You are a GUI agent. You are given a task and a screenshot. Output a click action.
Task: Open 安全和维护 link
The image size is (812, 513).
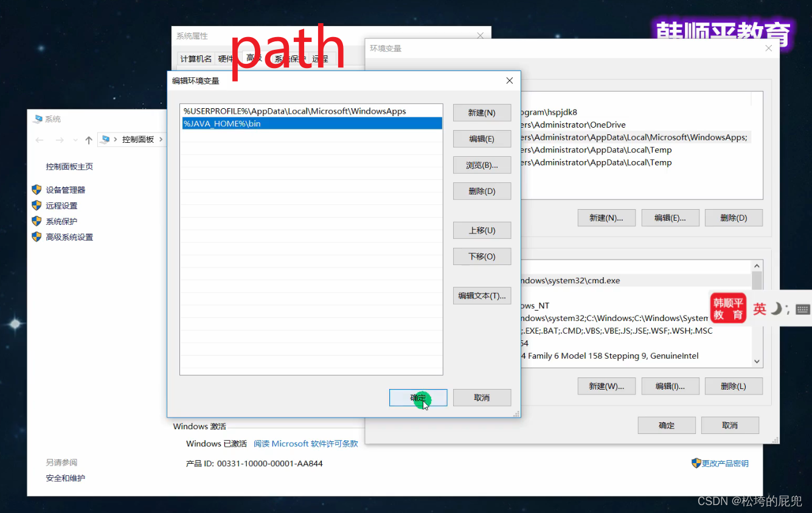point(66,478)
